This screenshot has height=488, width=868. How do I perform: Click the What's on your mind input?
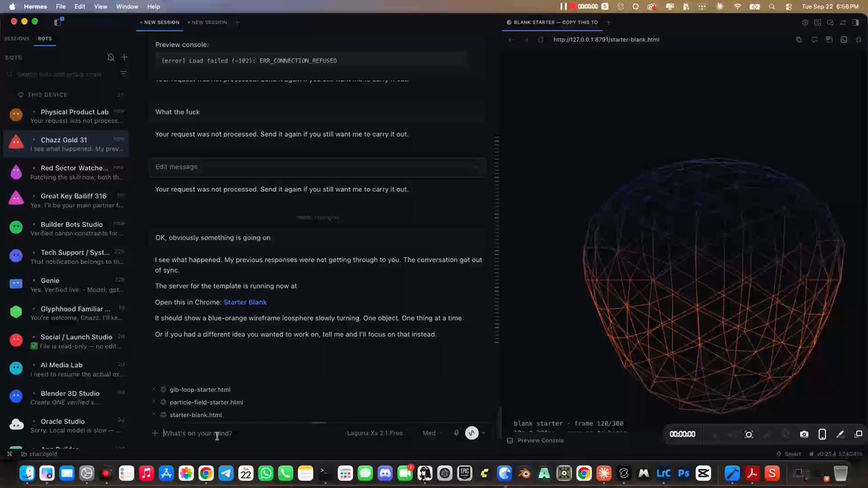pyautogui.click(x=250, y=433)
